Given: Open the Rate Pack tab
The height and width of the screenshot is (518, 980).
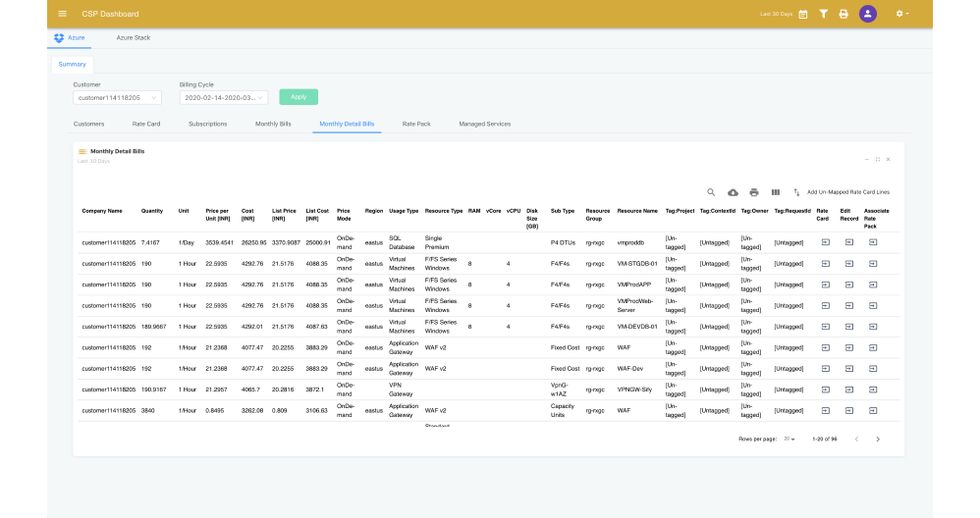Looking at the screenshot, I should (416, 125).
